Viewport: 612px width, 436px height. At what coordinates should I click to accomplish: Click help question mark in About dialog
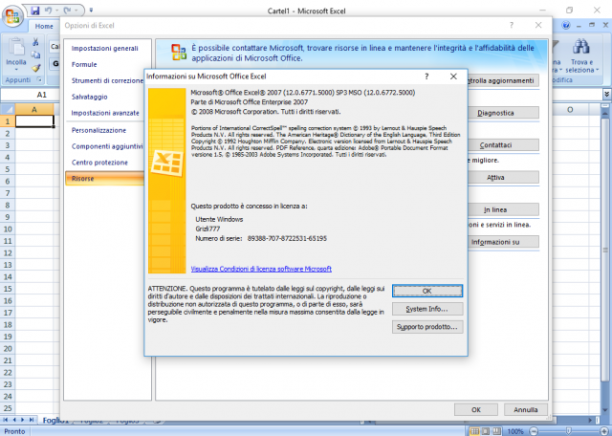(427, 77)
